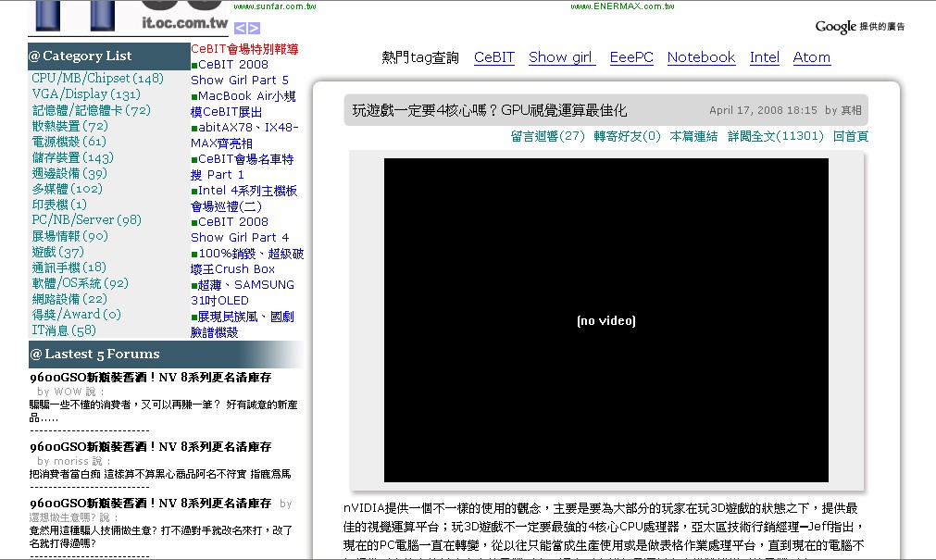View 留言迴響 (27) comments
936x560 pixels.
pyautogui.click(x=547, y=136)
